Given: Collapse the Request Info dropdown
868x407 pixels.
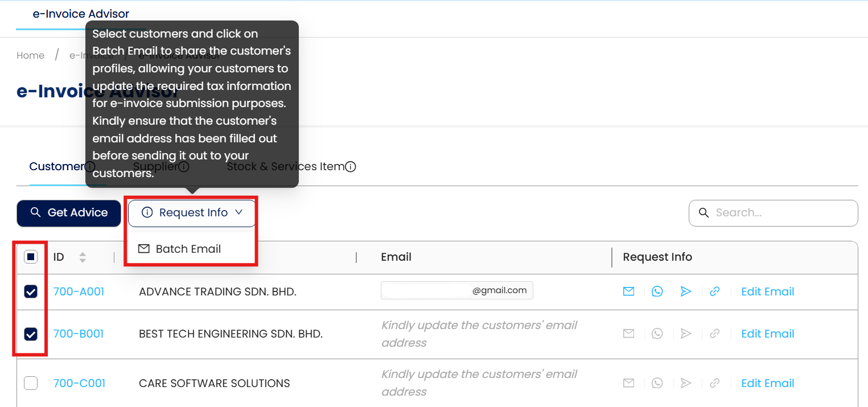Looking at the screenshot, I should point(192,213).
